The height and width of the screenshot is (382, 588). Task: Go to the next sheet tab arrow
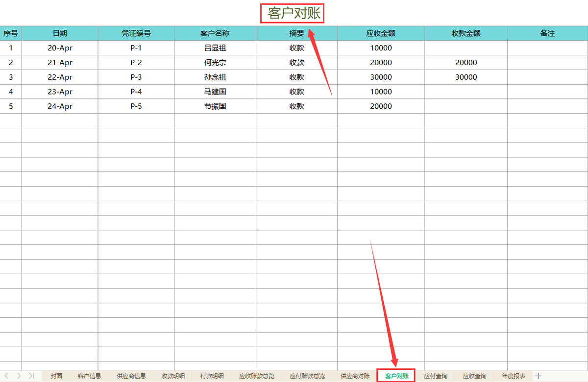point(19,376)
